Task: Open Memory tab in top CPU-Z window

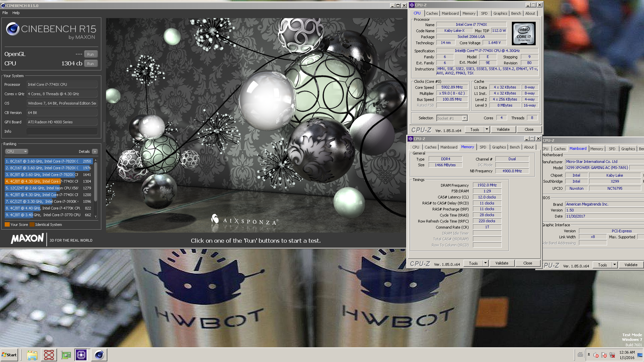Action: tap(469, 13)
